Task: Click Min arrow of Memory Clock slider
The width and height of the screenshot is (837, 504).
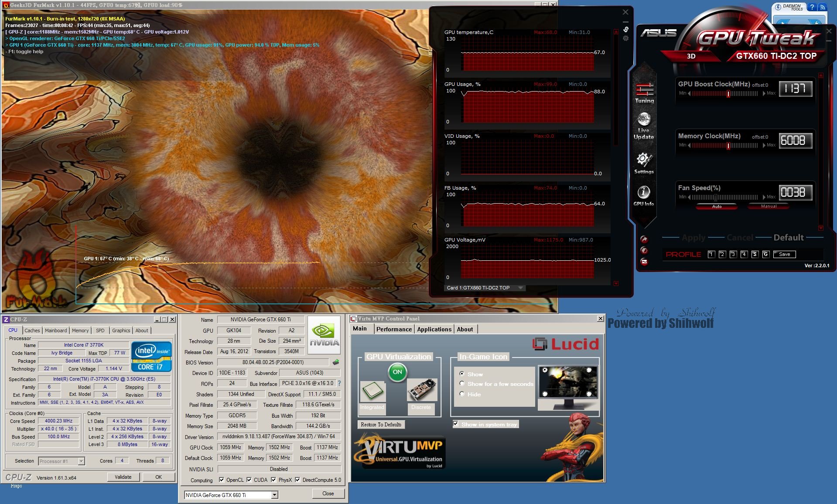Action: (x=689, y=145)
